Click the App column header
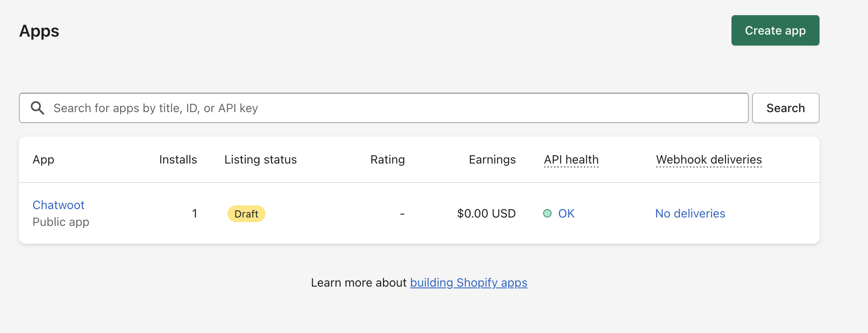 43,160
